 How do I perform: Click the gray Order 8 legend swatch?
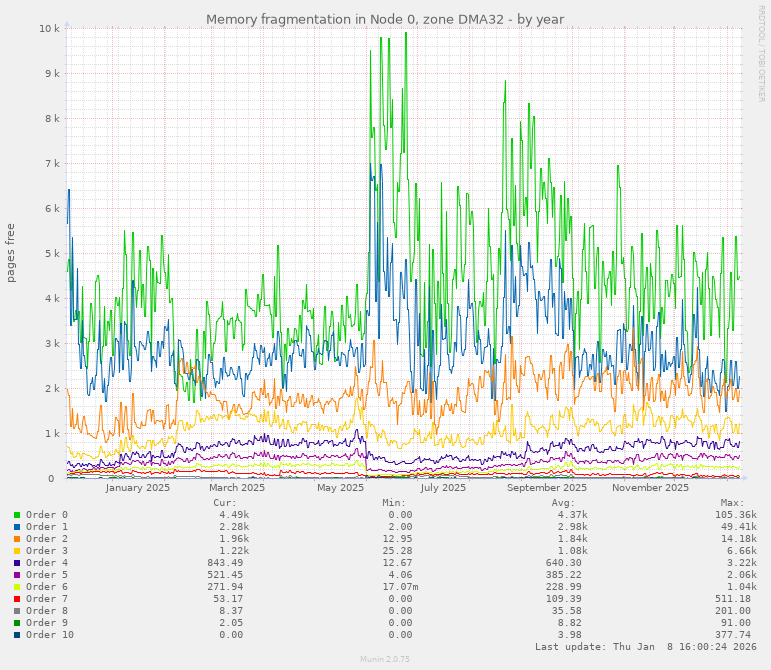point(17,611)
